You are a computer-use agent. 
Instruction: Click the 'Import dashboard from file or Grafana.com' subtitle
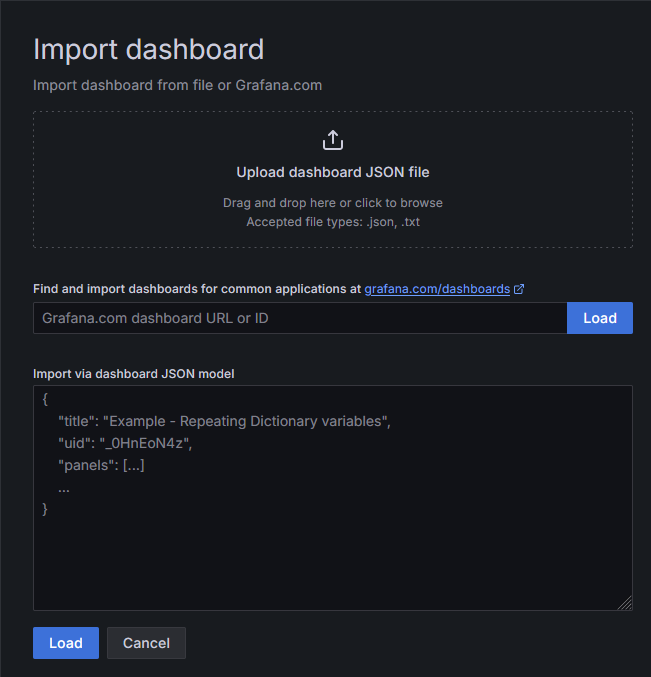click(177, 85)
